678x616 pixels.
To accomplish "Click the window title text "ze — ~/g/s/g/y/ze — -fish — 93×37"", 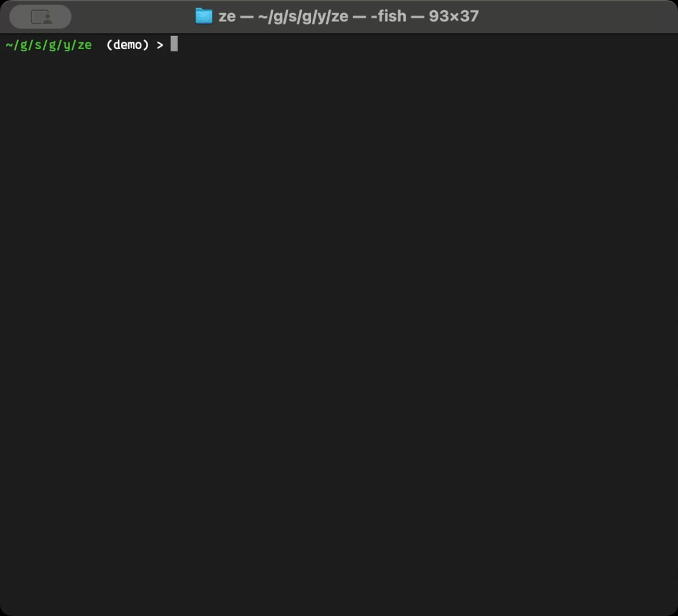I will (349, 16).
